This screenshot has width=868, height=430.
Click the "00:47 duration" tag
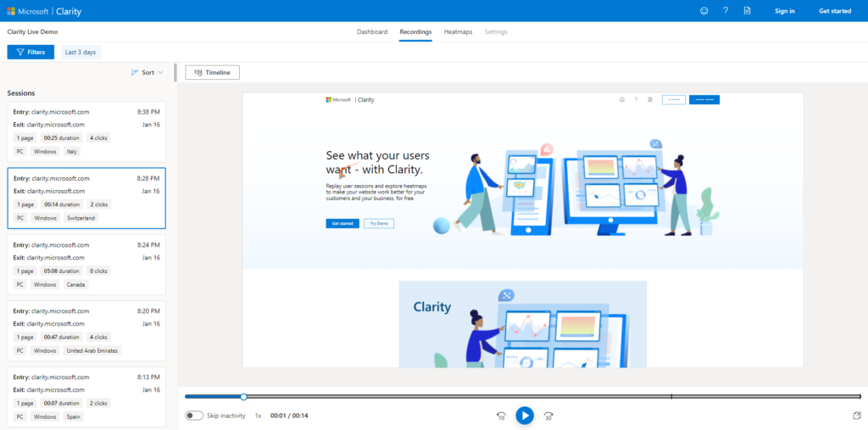[61, 337]
